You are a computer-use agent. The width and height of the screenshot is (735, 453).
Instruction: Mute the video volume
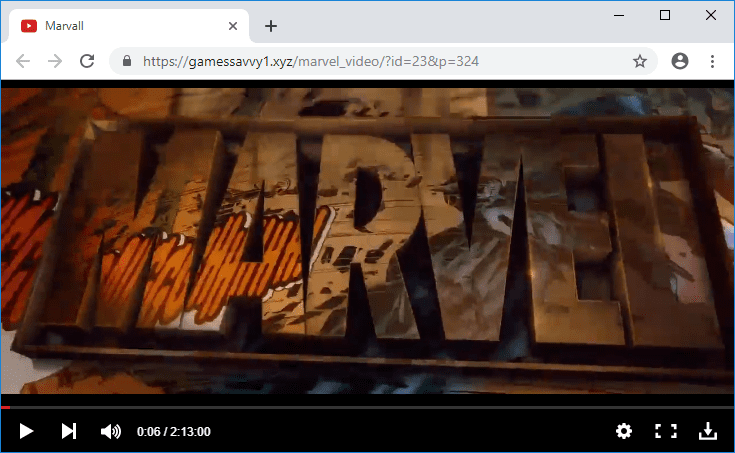pyautogui.click(x=110, y=431)
